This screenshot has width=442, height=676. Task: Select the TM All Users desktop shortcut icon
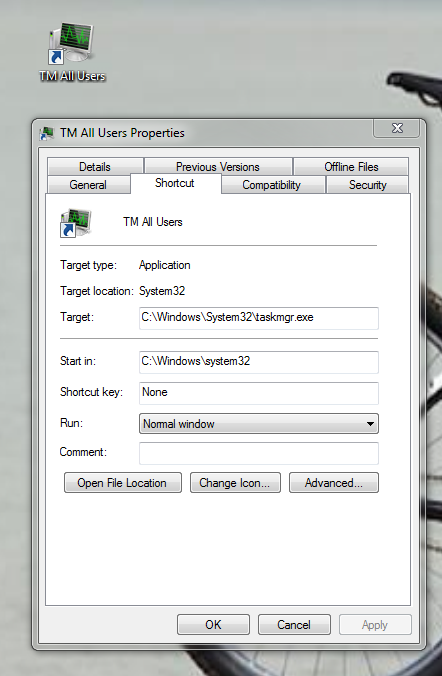pos(72,44)
